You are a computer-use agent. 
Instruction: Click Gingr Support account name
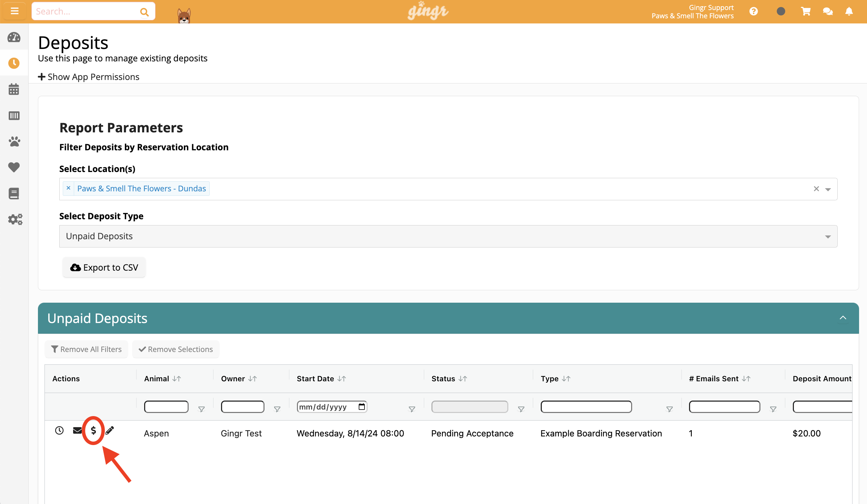coord(711,8)
